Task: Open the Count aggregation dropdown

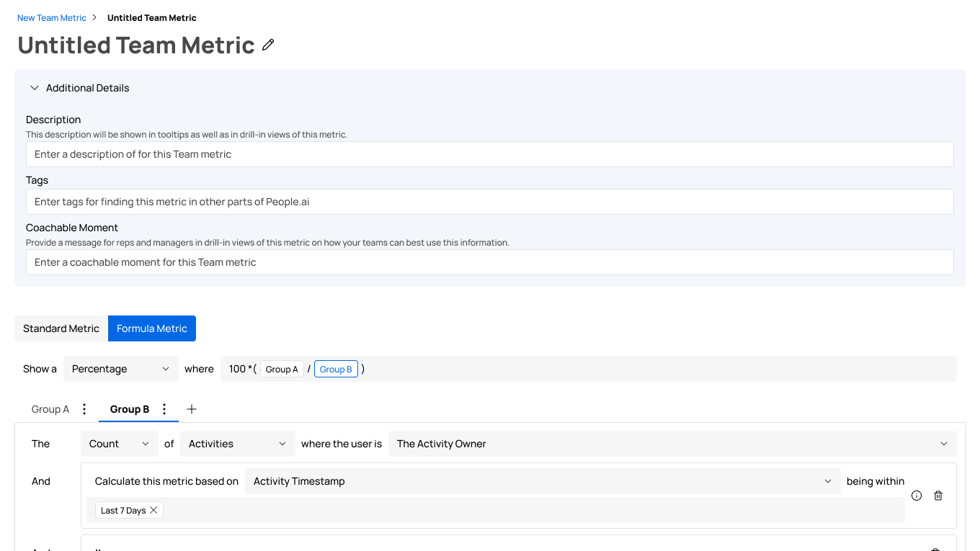Action: pos(119,444)
